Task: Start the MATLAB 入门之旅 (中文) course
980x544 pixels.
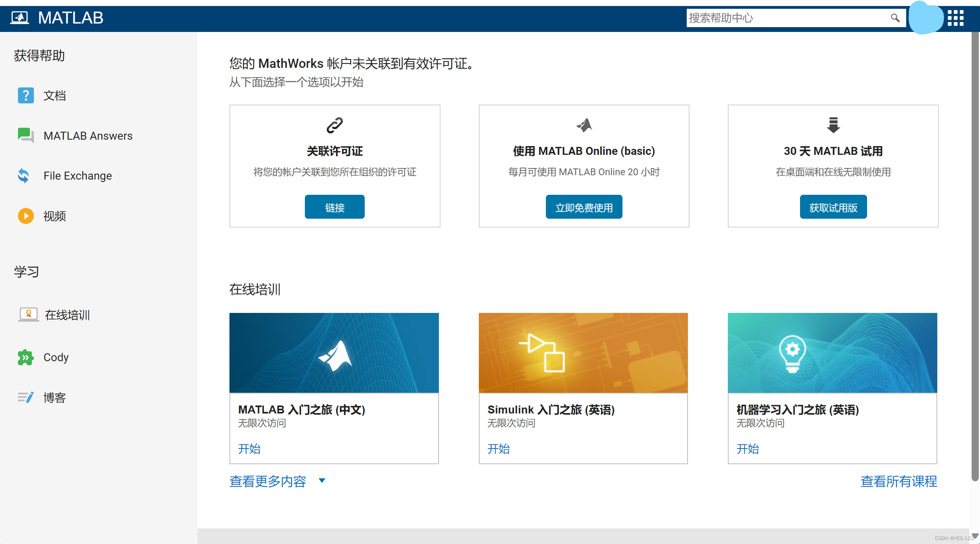Action: [249, 449]
